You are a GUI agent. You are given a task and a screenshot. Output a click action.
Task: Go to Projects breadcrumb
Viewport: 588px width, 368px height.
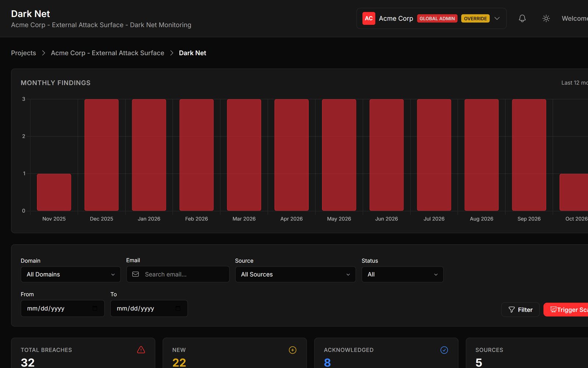click(x=24, y=53)
